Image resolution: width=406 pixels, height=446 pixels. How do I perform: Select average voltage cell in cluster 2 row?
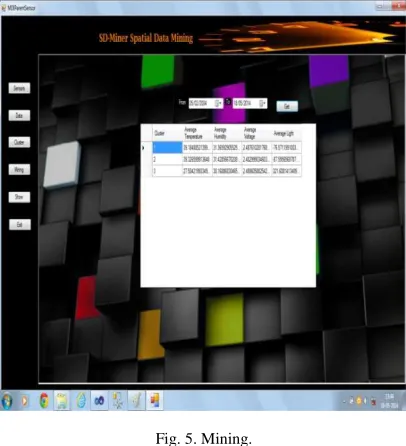click(x=257, y=159)
